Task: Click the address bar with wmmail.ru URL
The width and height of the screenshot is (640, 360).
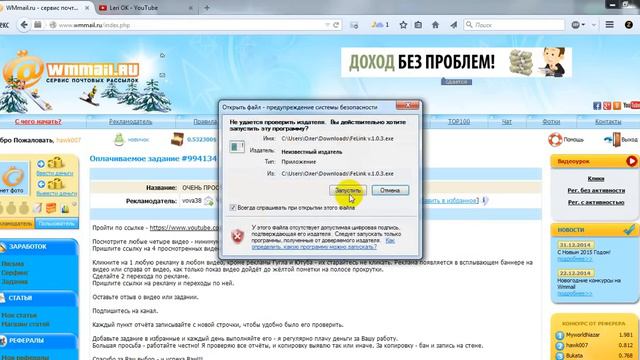Action: coord(188,25)
